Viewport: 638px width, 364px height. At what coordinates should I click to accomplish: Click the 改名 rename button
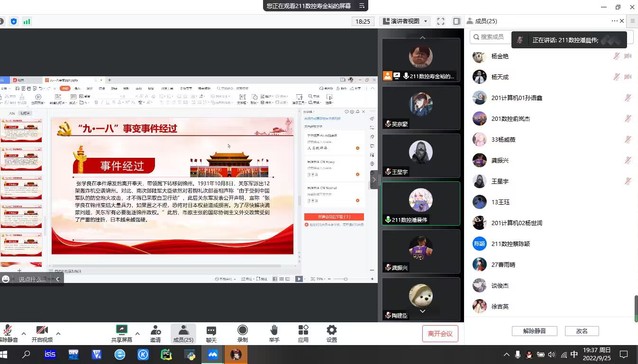click(x=582, y=331)
